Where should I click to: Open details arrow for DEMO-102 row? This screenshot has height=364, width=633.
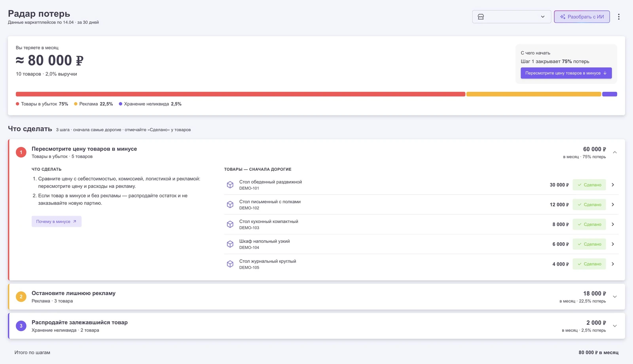click(613, 204)
